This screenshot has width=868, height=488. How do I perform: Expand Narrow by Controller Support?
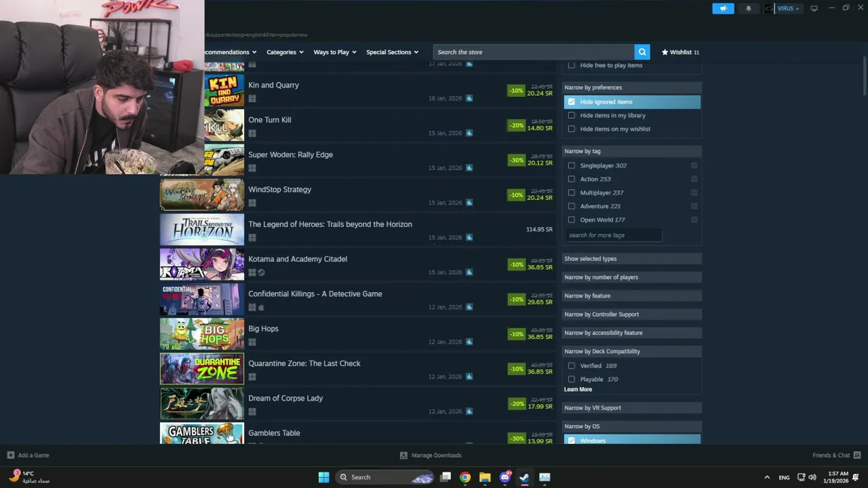coord(631,314)
